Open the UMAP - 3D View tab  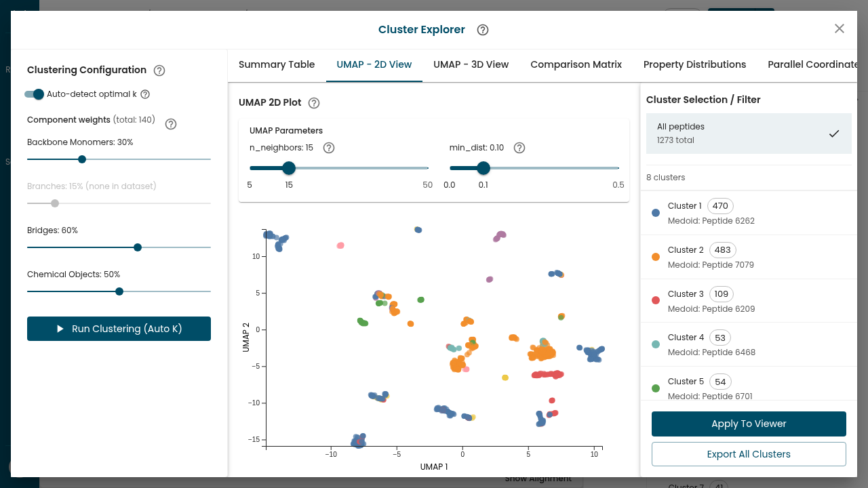pos(471,64)
